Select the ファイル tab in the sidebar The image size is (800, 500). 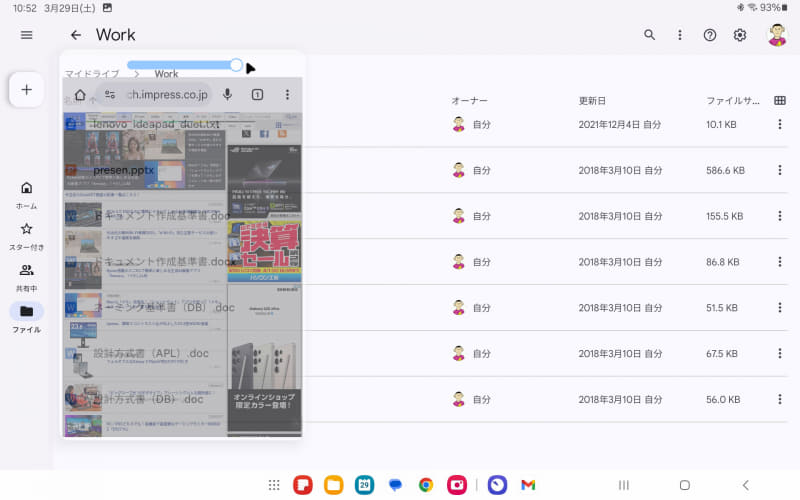click(x=27, y=318)
